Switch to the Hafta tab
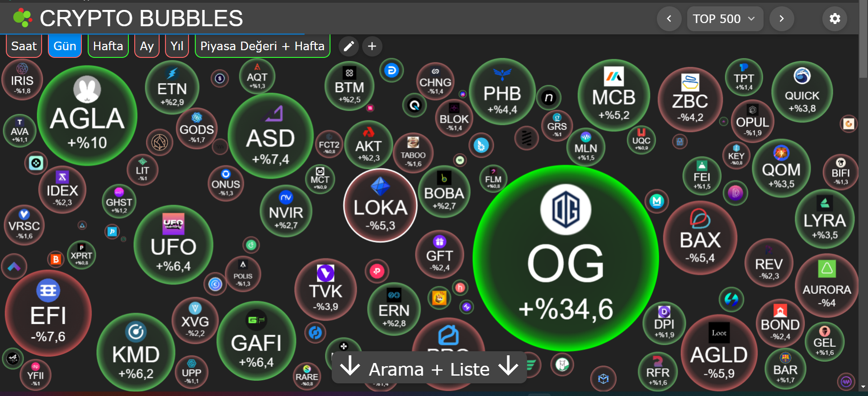 108,46
